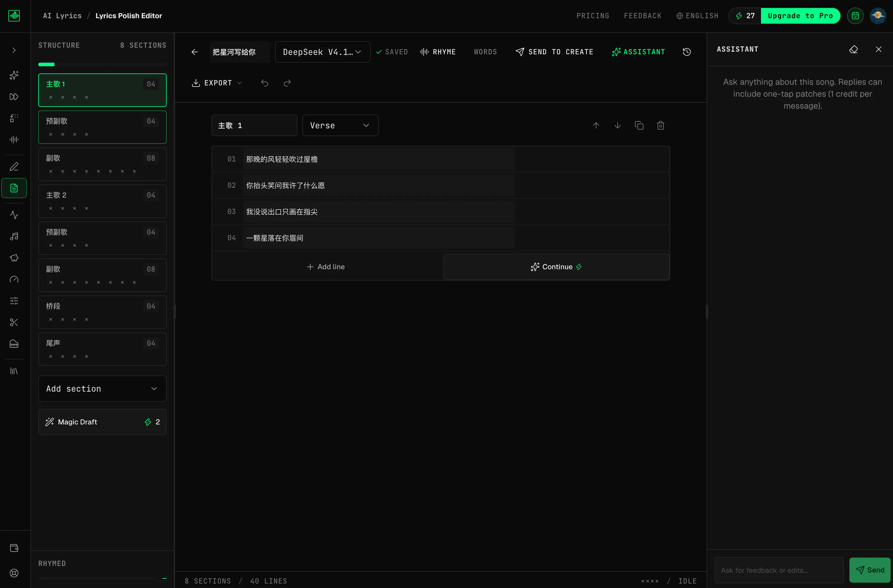Click the Magic Draft button
This screenshot has width=893, height=588.
(102, 422)
